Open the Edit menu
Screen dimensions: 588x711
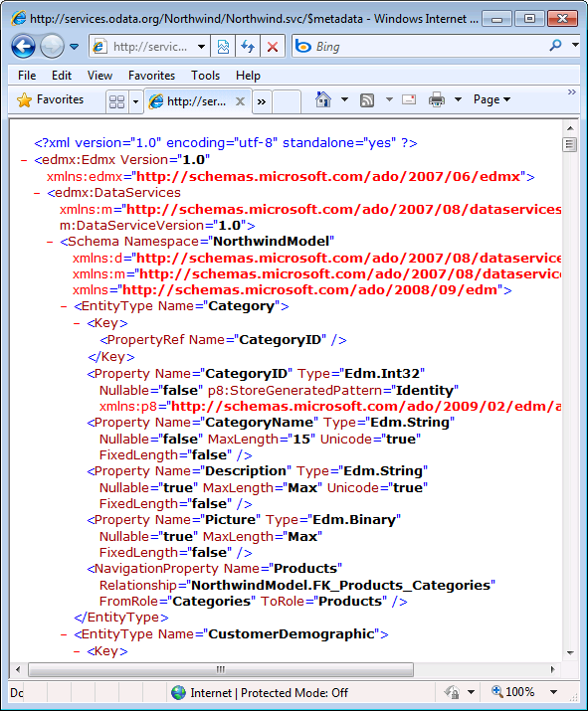pyautogui.click(x=62, y=76)
